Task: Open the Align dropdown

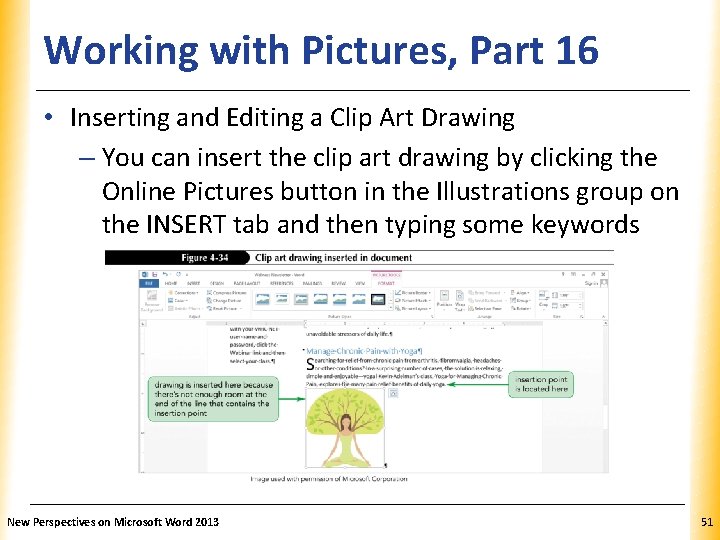Action: (x=518, y=292)
